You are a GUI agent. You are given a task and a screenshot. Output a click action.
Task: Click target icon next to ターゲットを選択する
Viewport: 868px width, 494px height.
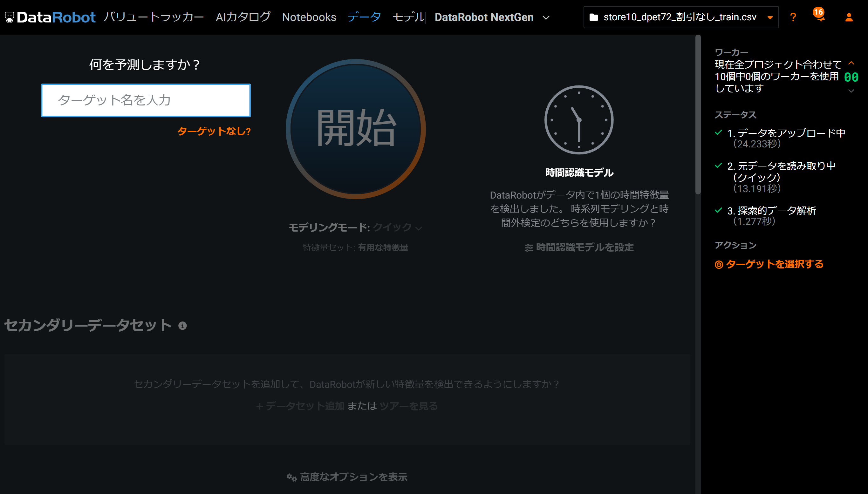click(x=718, y=265)
